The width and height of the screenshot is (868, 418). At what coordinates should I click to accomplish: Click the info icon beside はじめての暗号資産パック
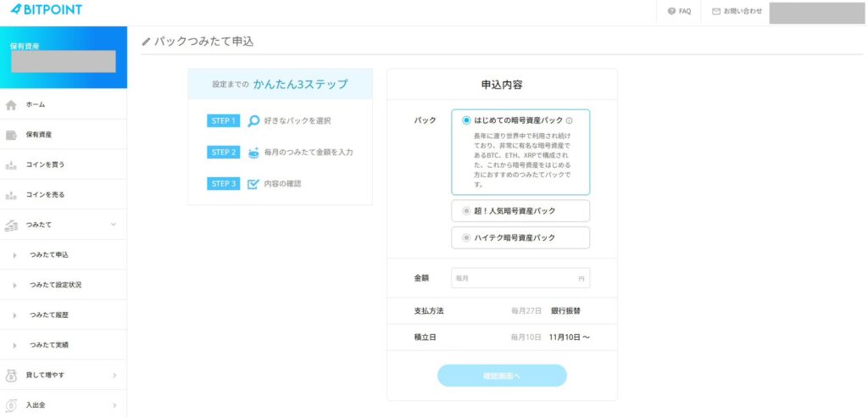point(569,121)
